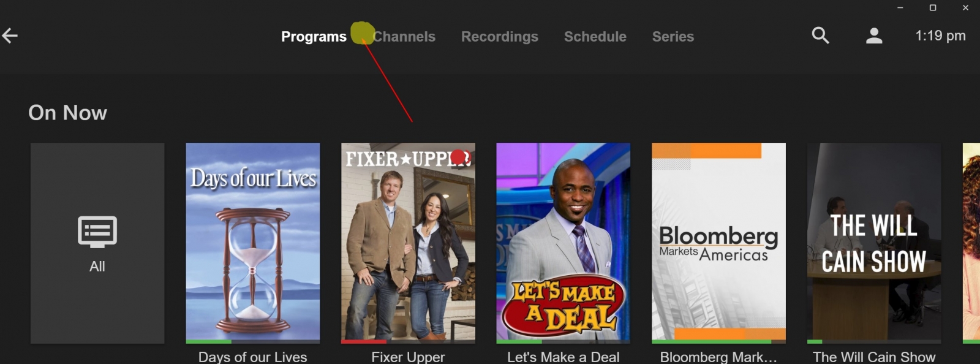This screenshot has height=364, width=980.
Task: Select the Let's Make a Deal poster
Action: (x=563, y=242)
